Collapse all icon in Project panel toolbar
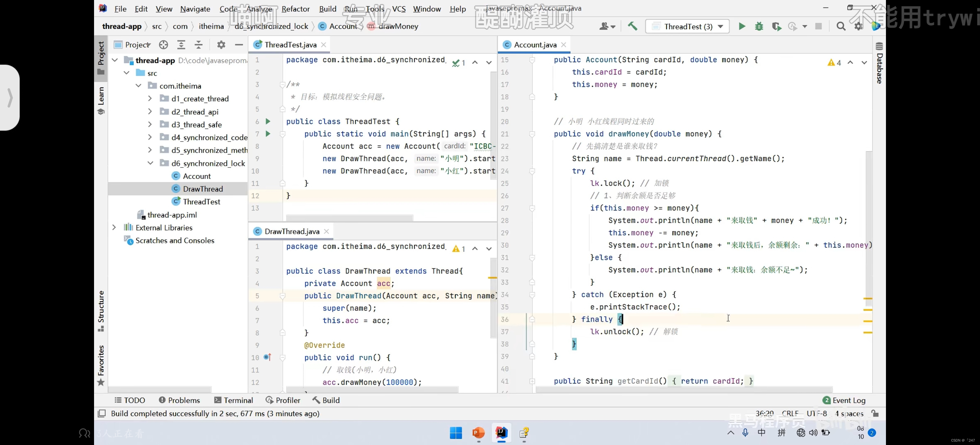 tap(199, 45)
